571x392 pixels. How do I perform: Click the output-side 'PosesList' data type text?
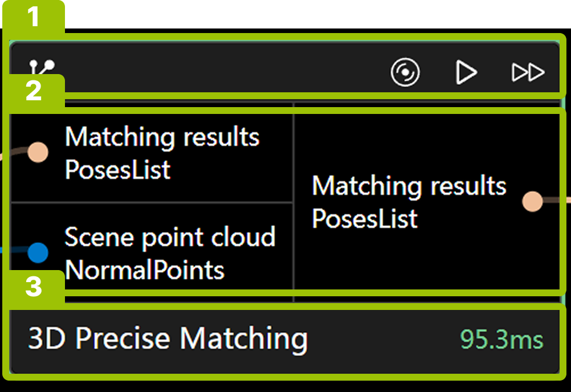(365, 219)
